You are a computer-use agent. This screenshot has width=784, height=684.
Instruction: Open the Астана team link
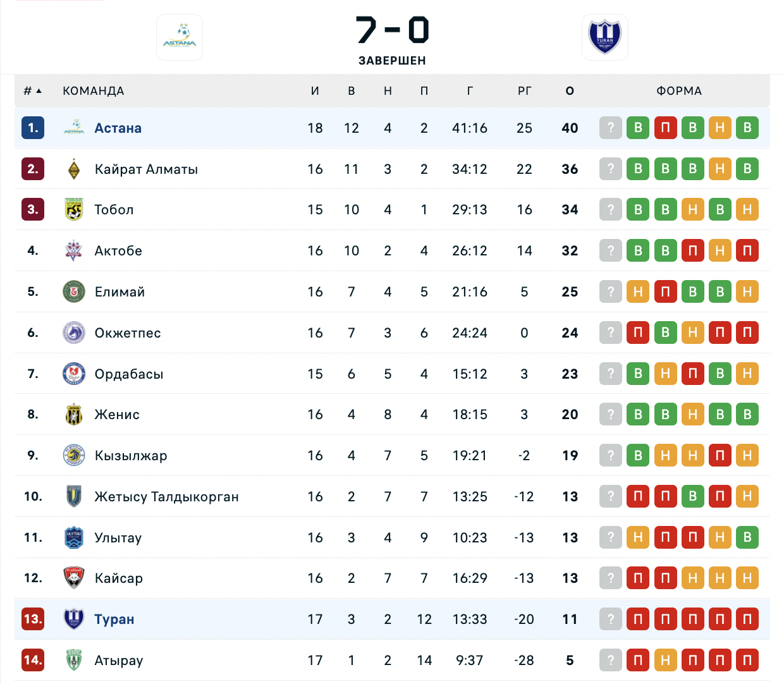coord(118,128)
